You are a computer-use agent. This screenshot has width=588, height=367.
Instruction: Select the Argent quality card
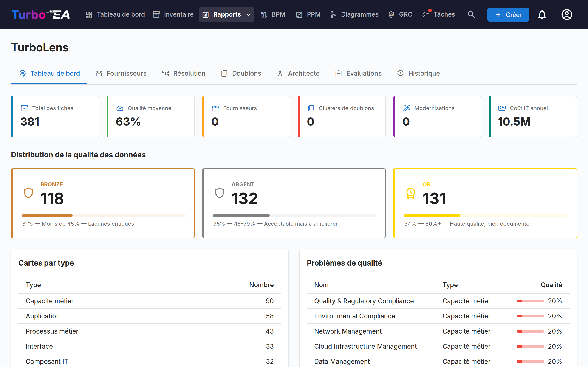pos(294,203)
